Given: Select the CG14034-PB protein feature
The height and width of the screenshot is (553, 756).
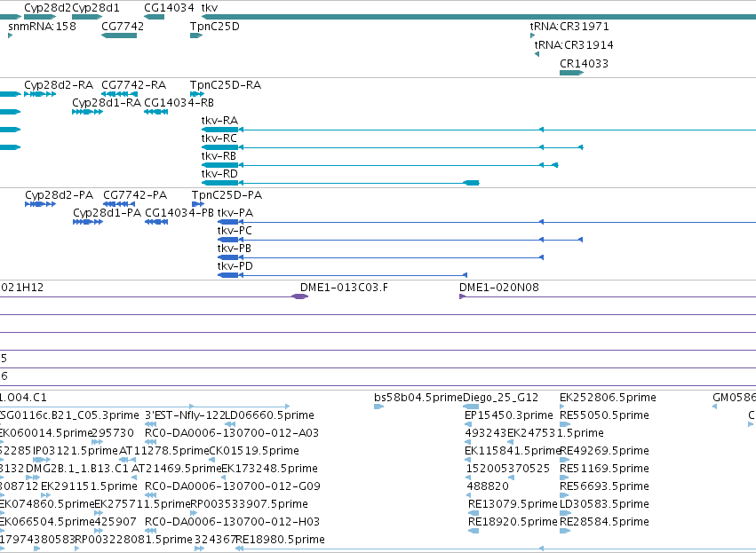Looking at the screenshot, I should (x=156, y=222).
